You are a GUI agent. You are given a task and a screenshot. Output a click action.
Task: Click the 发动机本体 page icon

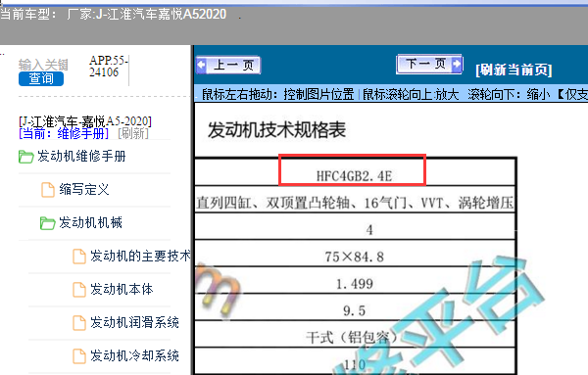click(x=78, y=290)
